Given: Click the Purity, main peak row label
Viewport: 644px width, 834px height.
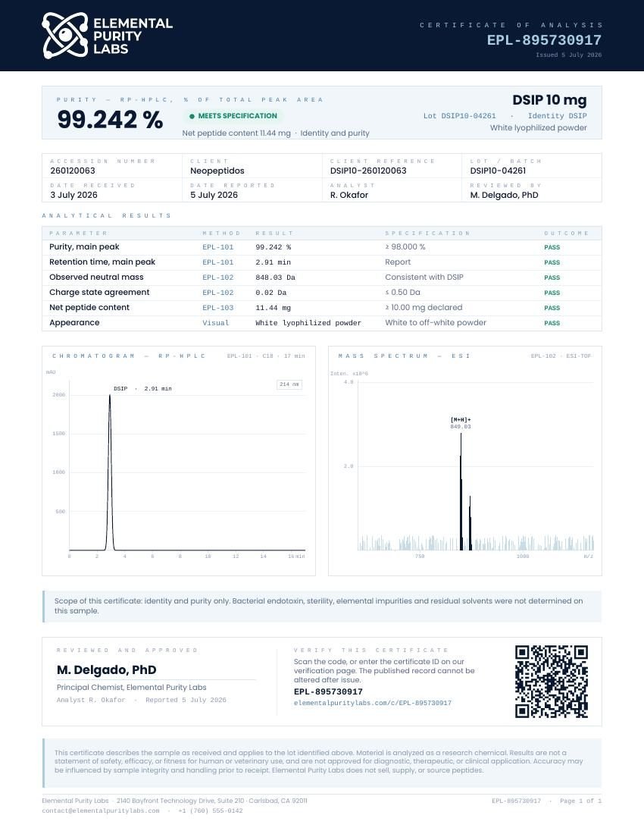Looking at the screenshot, I should coord(85,247).
